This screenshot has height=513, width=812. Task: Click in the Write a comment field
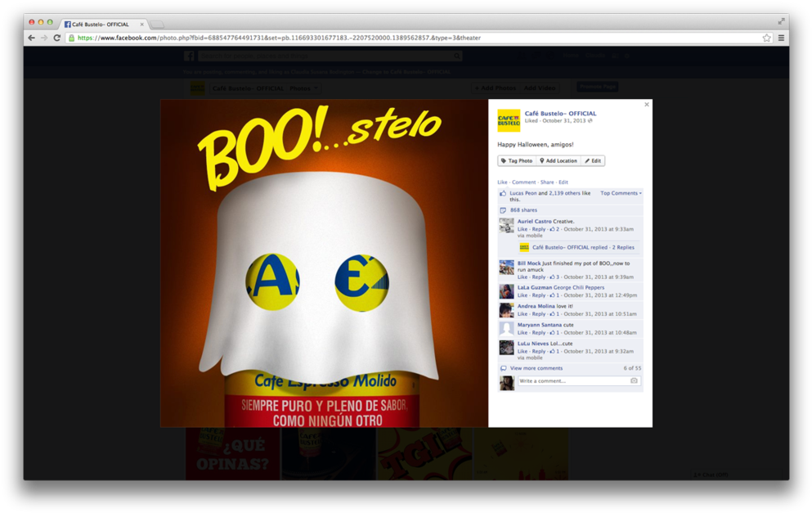coord(574,381)
